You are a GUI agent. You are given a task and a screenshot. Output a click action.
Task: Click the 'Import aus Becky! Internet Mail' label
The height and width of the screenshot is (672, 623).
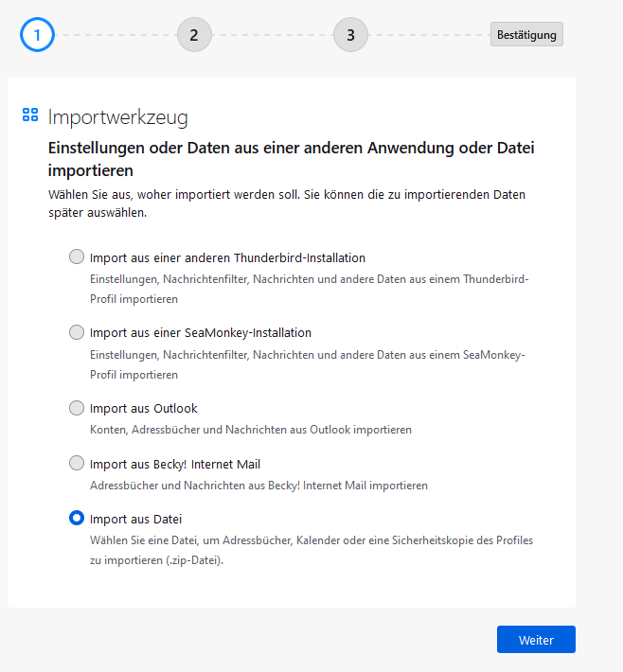(175, 465)
